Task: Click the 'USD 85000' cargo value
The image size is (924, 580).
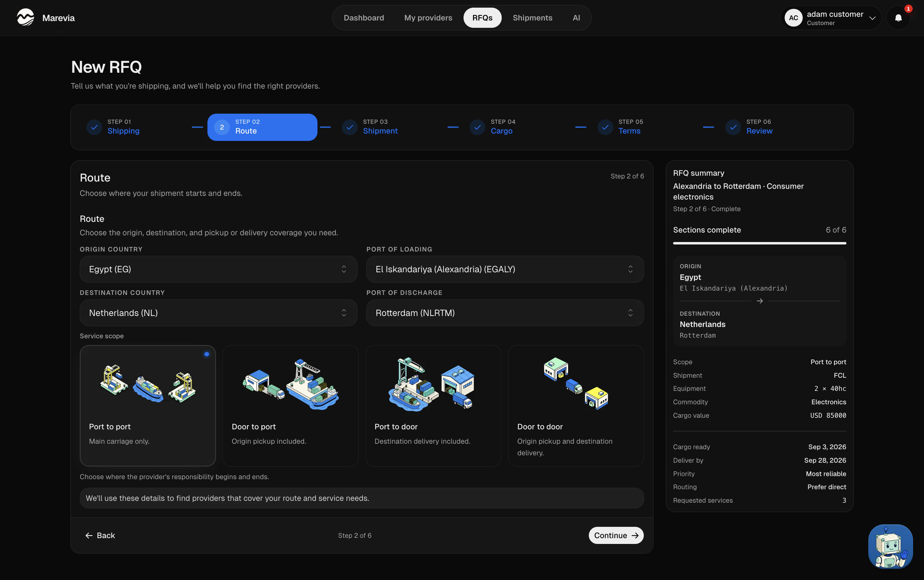Action: (x=828, y=415)
